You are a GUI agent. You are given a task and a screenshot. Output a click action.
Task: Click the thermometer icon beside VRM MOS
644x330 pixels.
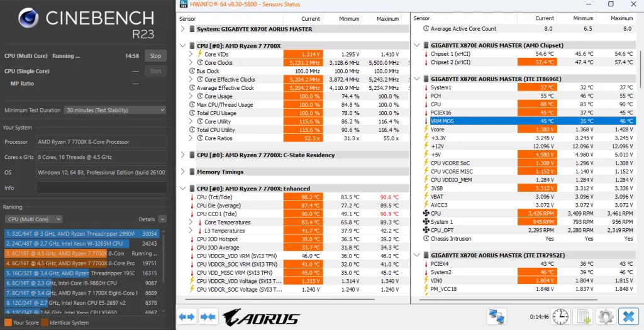(x=426, y=121)
